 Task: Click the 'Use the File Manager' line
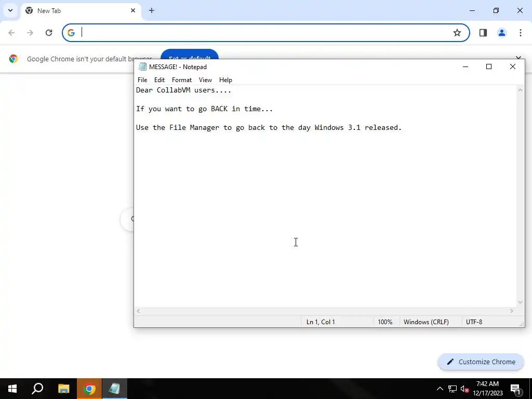pos(269,128)
